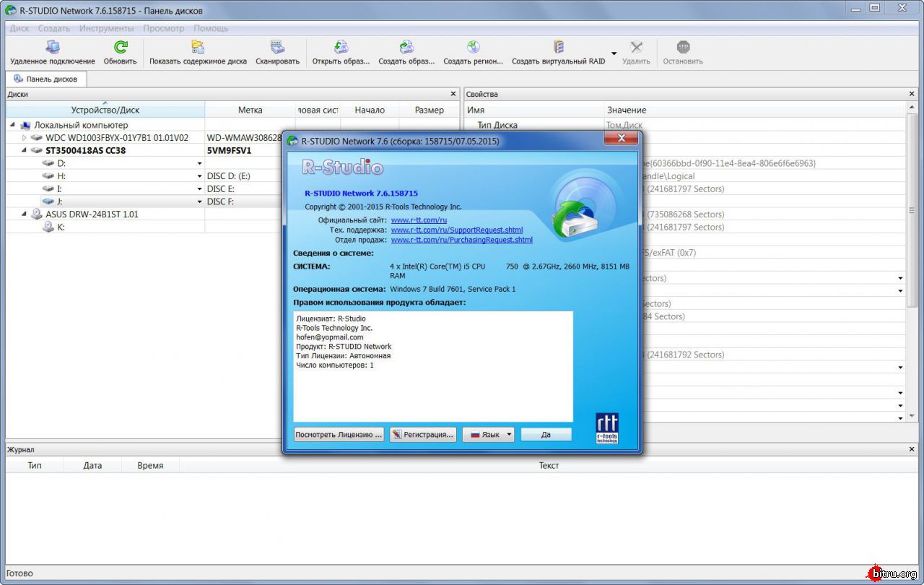Open the Tools (Инструменты) menu

[107, 28]
